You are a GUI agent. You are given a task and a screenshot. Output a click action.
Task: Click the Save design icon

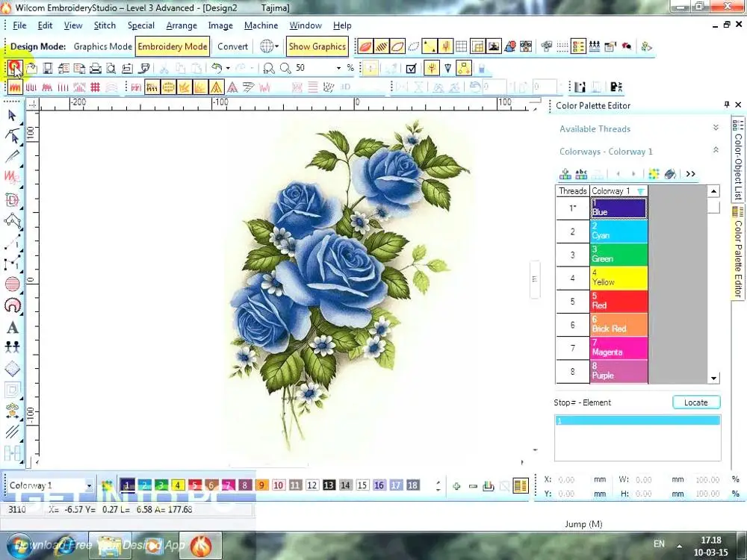click(x=47, y=68)
